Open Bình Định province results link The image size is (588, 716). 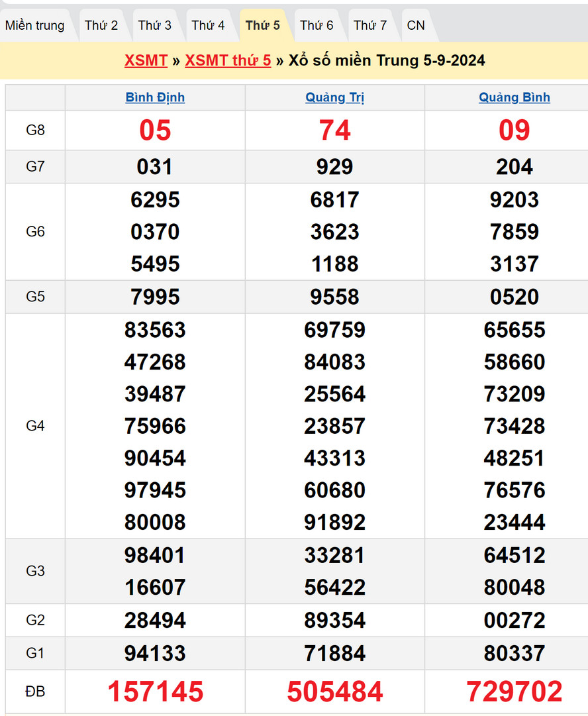click(x=155, y=97)
